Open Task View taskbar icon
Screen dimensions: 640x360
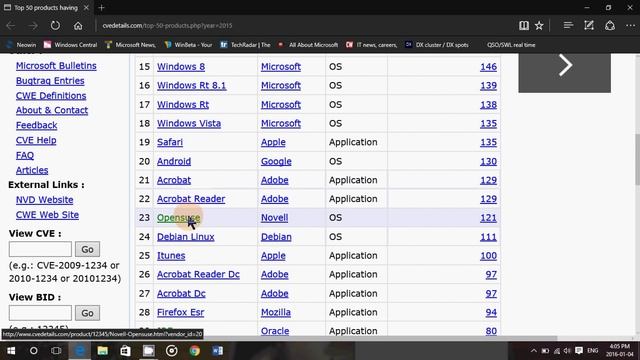point(56,351)
